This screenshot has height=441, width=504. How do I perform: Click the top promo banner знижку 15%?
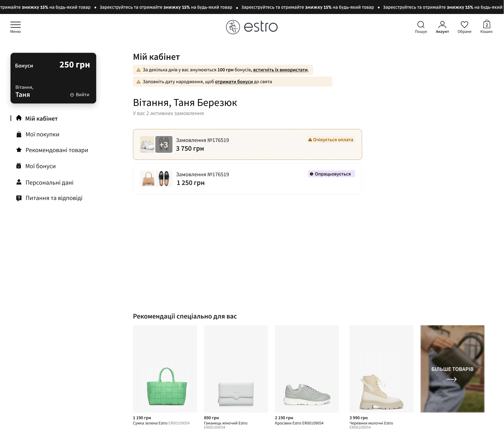pos(252,7)
